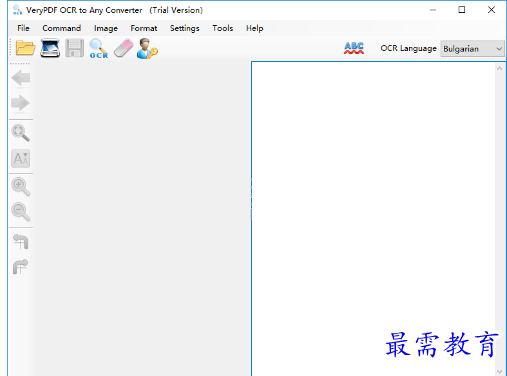Click the open folder icon

(25, 48)
